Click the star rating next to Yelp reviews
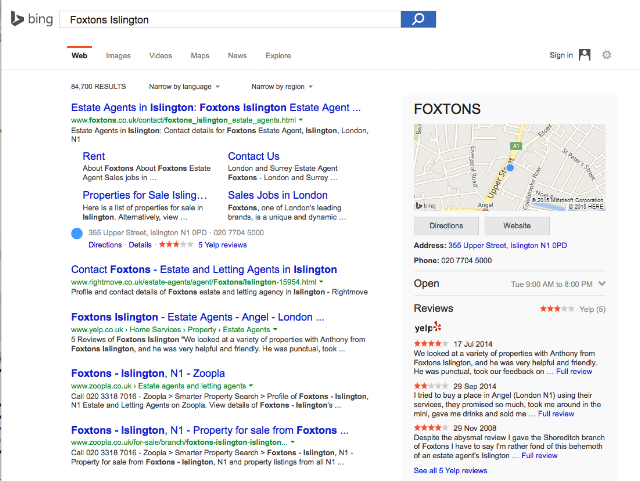640x481 pixels. 176,245
